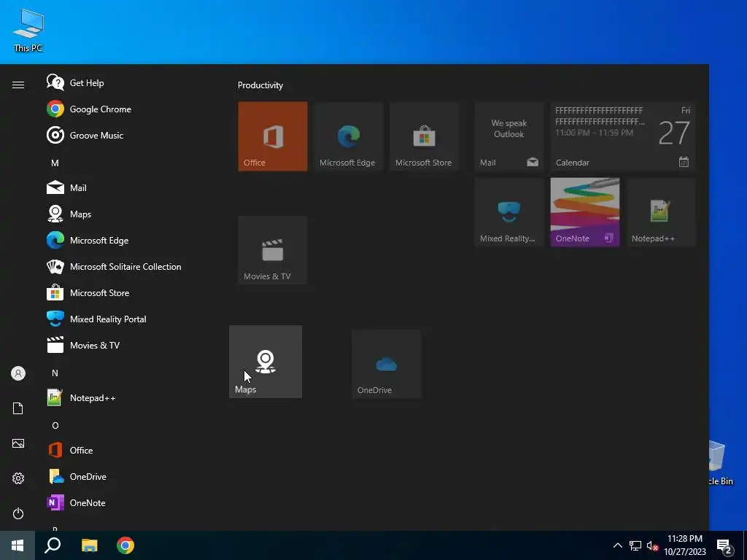Open Pictures from Start sidebar
747x560 pixels.
click(18, 443)
